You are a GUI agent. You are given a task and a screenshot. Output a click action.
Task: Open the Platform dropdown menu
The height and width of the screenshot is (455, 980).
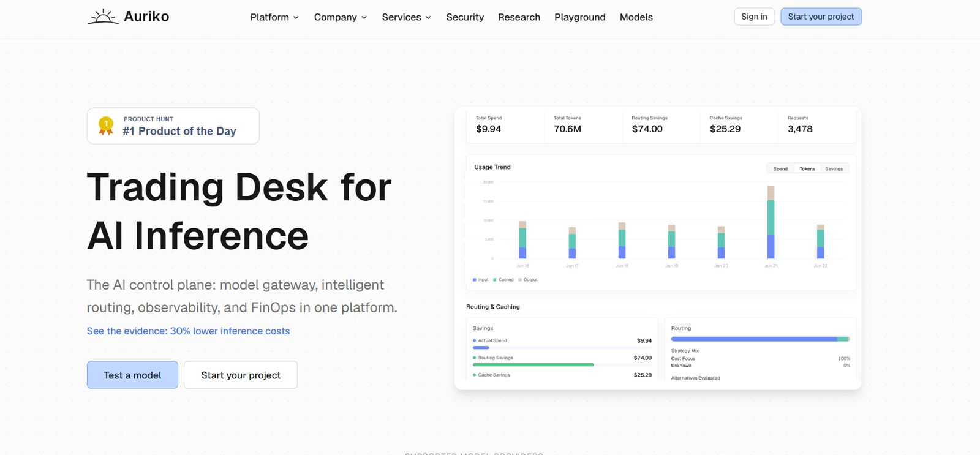point(274,17)
